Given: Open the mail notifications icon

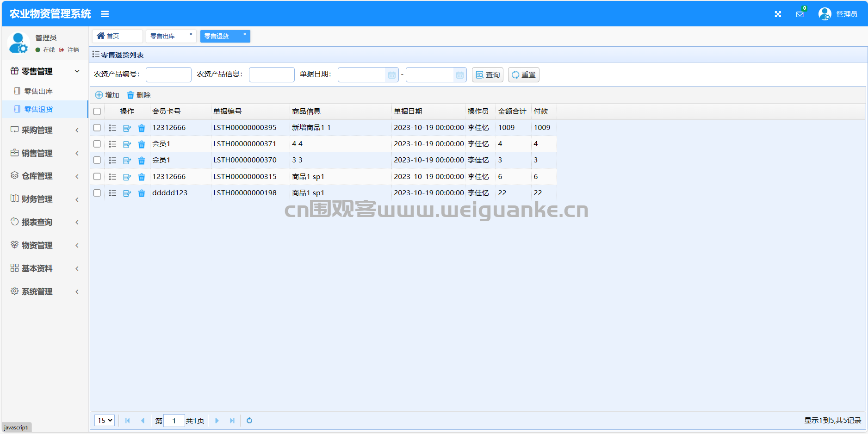Looking at the screenshot, I should tap(800, 14).
